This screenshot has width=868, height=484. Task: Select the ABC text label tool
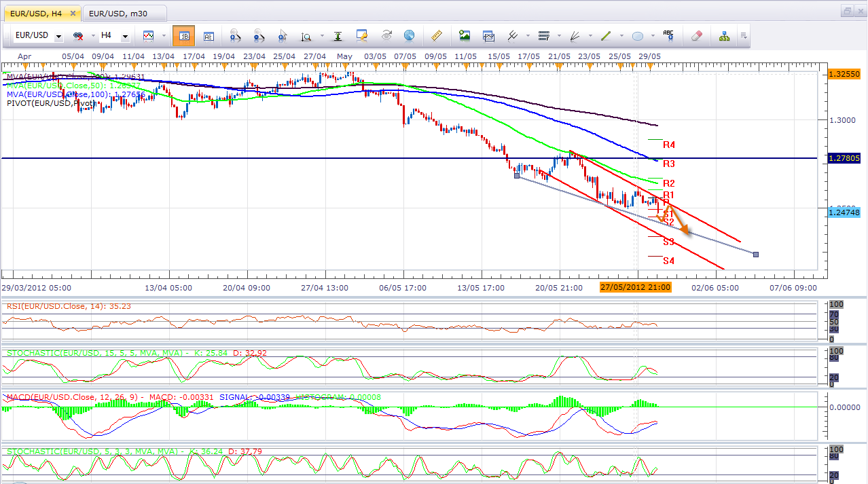click(x=668, y=35)
